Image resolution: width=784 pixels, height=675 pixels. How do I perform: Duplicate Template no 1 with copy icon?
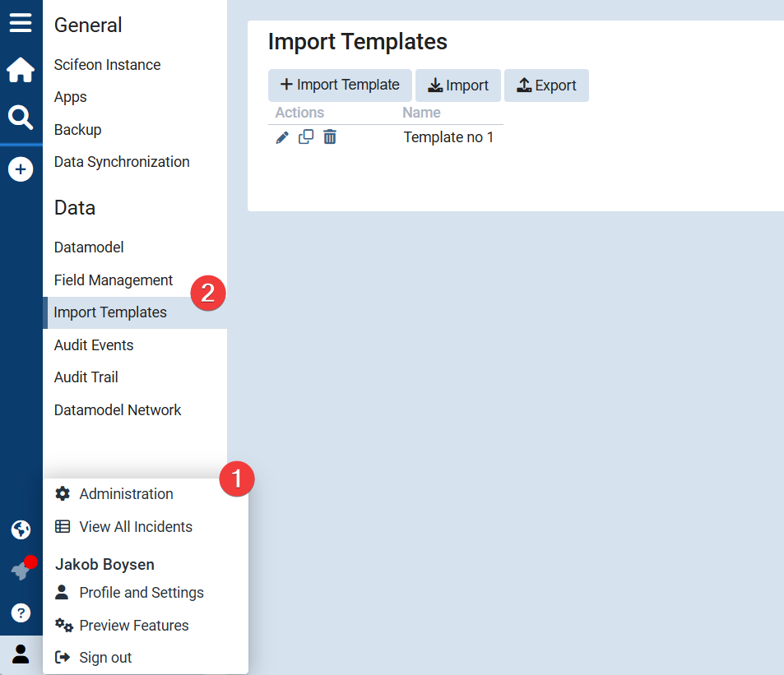[306, 137]
